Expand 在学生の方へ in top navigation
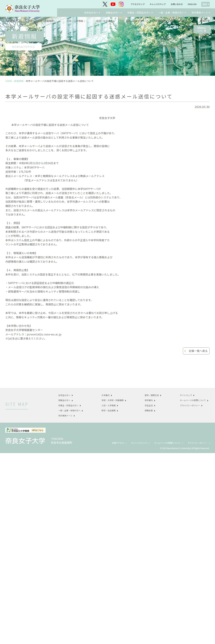The image size is (215, 644). 92,13
